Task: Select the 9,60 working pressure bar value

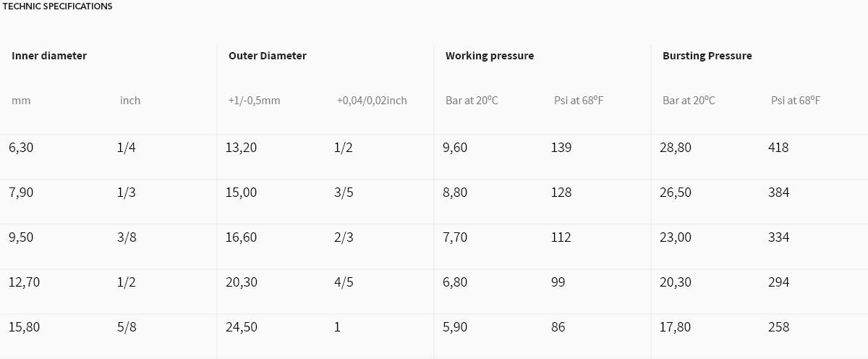Action: click(x=455, y=148)
